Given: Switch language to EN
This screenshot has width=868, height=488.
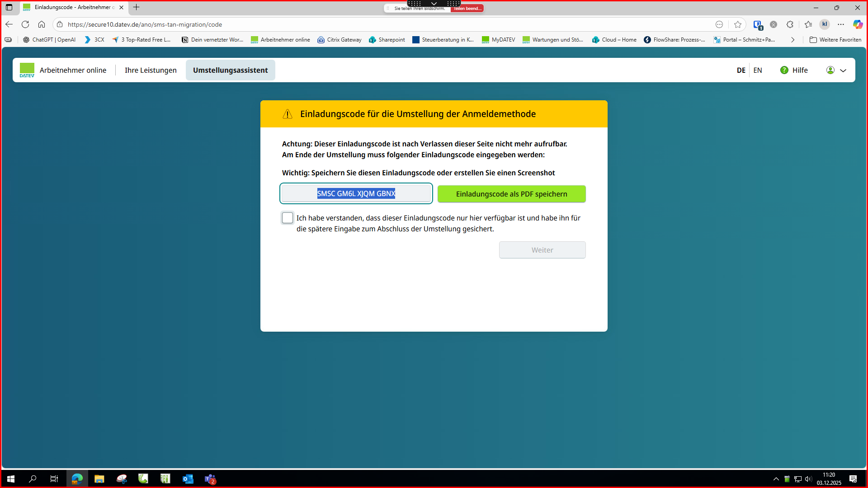Looking at the screenshot, I should pos(758,70).
